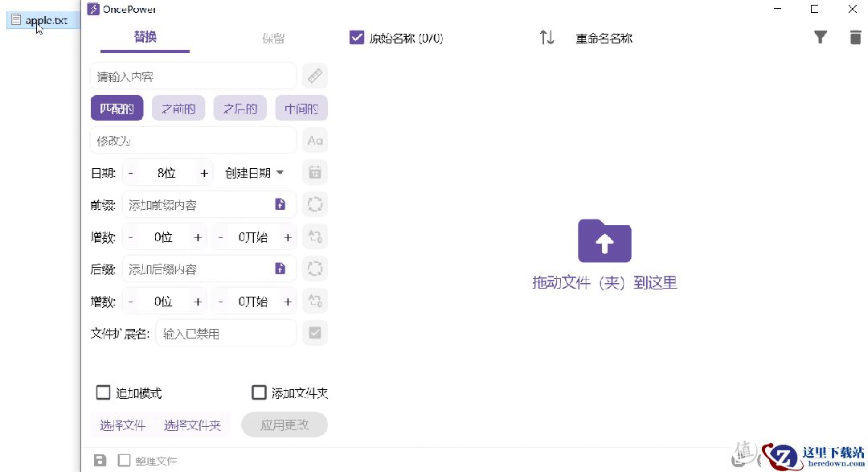Click the 选择文件夹 button
868x472 pixels.
192,425
